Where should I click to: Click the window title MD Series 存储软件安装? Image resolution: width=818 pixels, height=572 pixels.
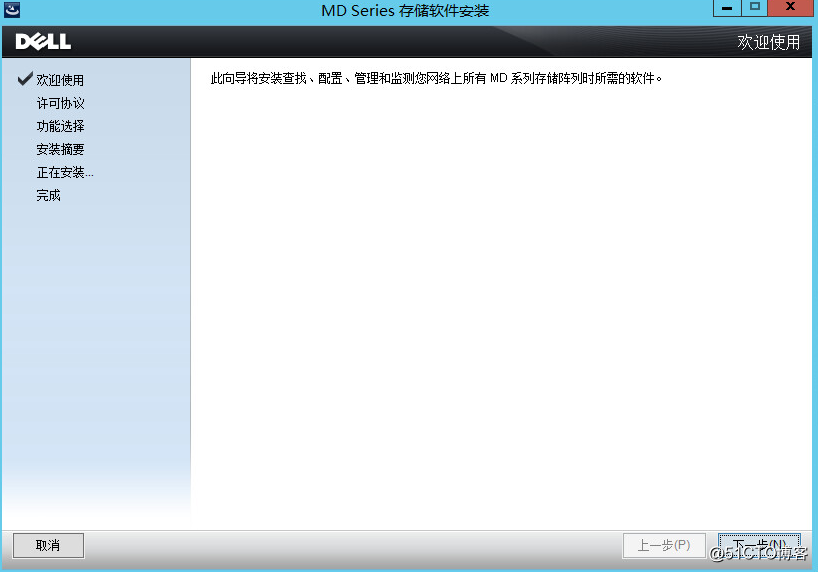(x=405, y=10)
